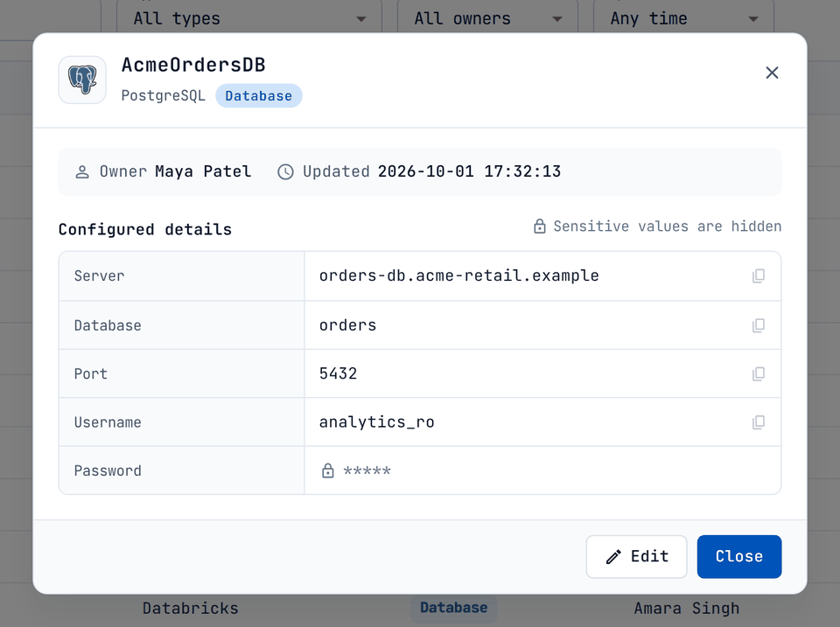The height and width of the screenshot is (627, 840).
Task: Click the owner name Maya Patel
Action: click(203, 171)
